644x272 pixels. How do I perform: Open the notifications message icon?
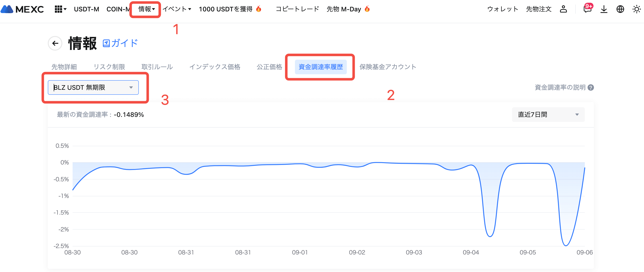(587, 9)
